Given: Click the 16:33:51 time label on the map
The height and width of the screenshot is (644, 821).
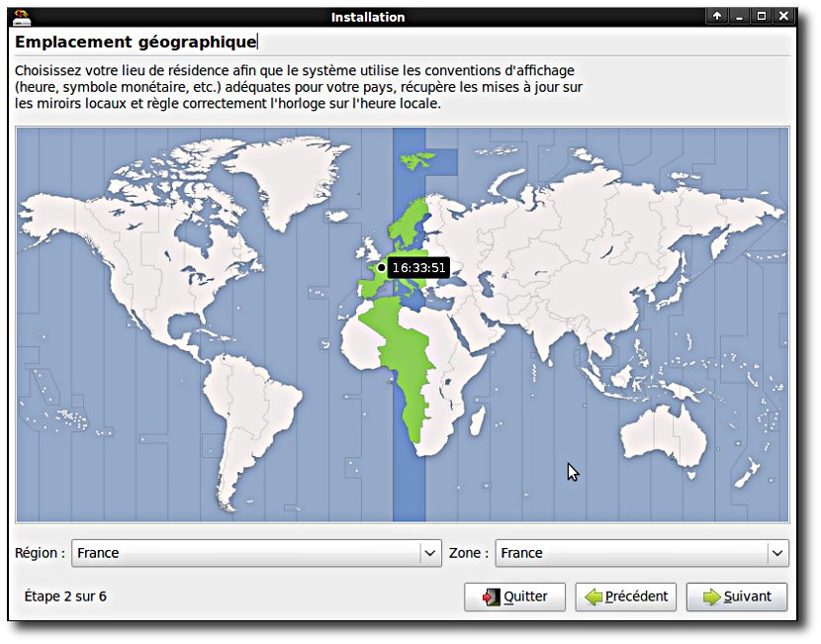Looking at the screenshot, I should tap(418, 267).
